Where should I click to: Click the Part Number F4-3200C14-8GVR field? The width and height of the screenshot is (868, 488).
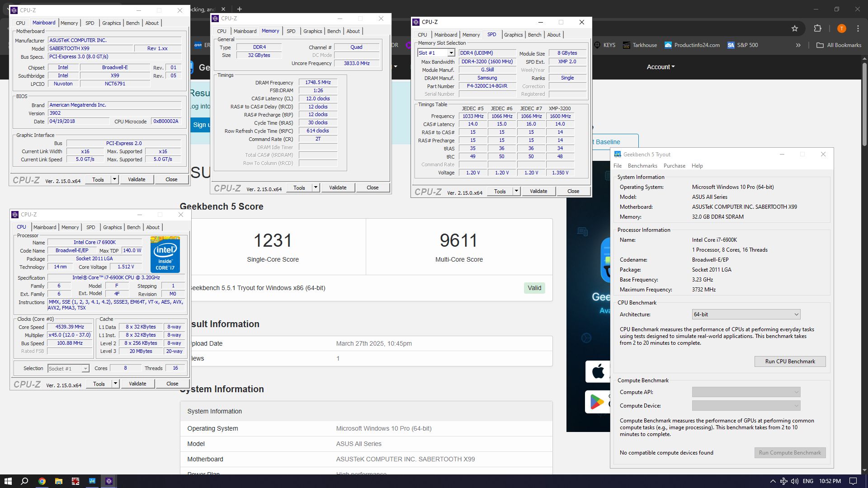[x=487, y=86]
